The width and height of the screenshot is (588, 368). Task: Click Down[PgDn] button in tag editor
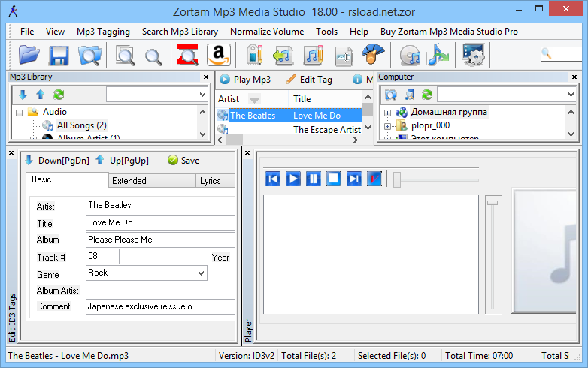57,161
